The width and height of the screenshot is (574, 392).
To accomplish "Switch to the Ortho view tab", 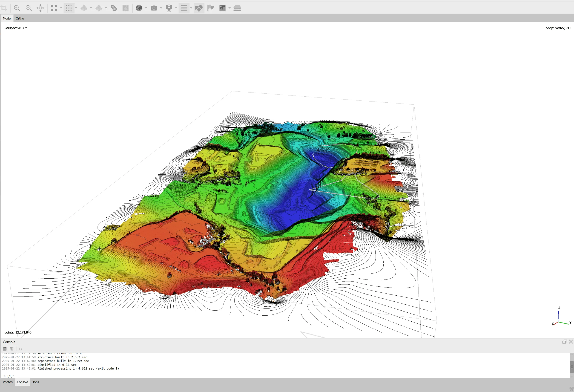I will (x=20, y=18).
